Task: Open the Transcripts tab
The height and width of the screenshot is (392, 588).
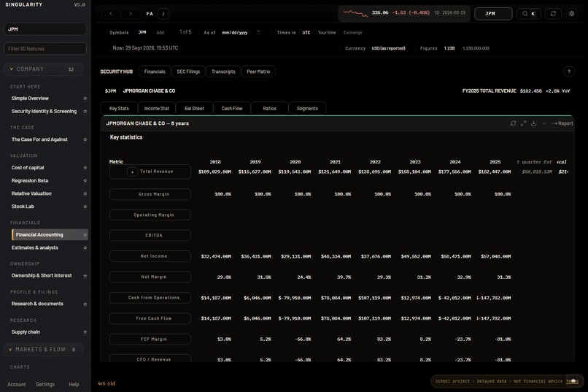Action: 223,72
